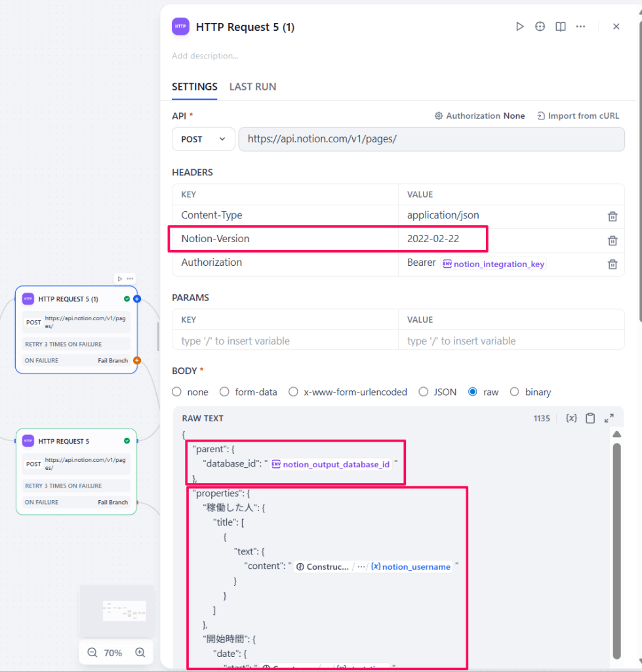642x672 pixels.
Task: Choose the none body option
Action: tap(177, 392)
